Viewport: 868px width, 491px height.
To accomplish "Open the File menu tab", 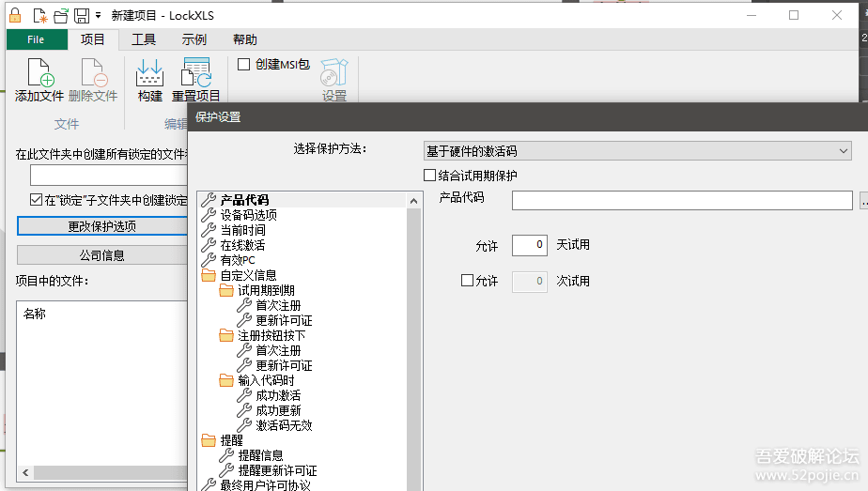I will coord(37,39).
